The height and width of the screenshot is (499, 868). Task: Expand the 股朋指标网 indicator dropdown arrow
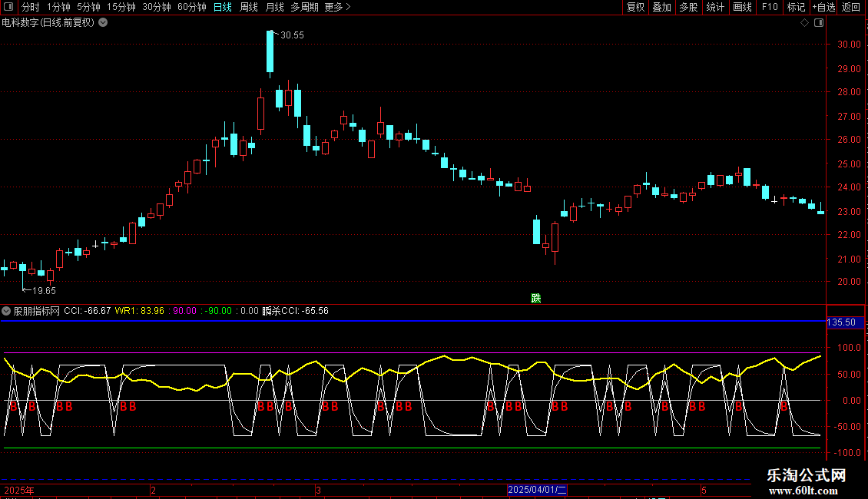tap(7, 311)
